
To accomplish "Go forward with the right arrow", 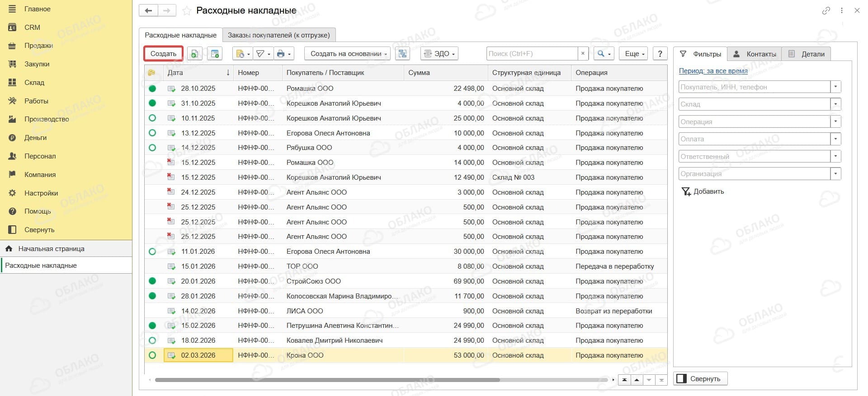I will [x=167, y=10].
